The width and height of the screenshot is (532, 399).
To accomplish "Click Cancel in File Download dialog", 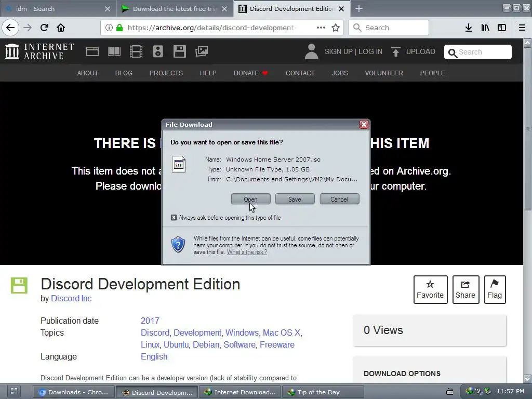I will [x=339, y=199].
